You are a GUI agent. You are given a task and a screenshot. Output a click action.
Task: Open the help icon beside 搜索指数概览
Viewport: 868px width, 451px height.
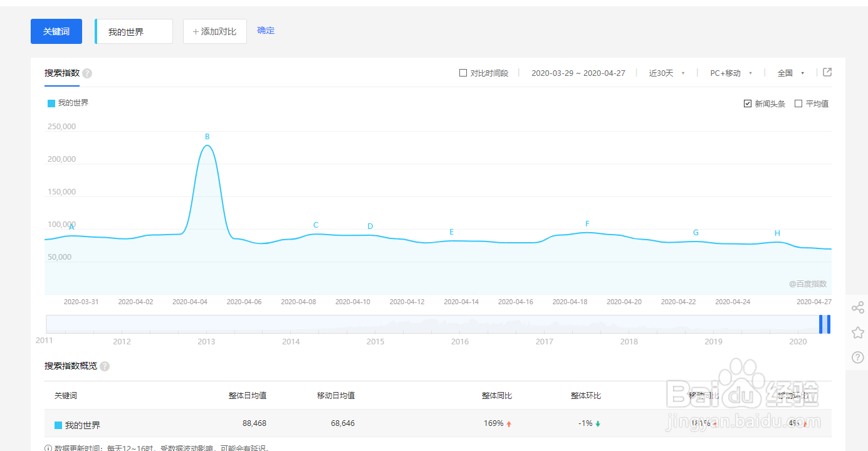click(105, 366)
